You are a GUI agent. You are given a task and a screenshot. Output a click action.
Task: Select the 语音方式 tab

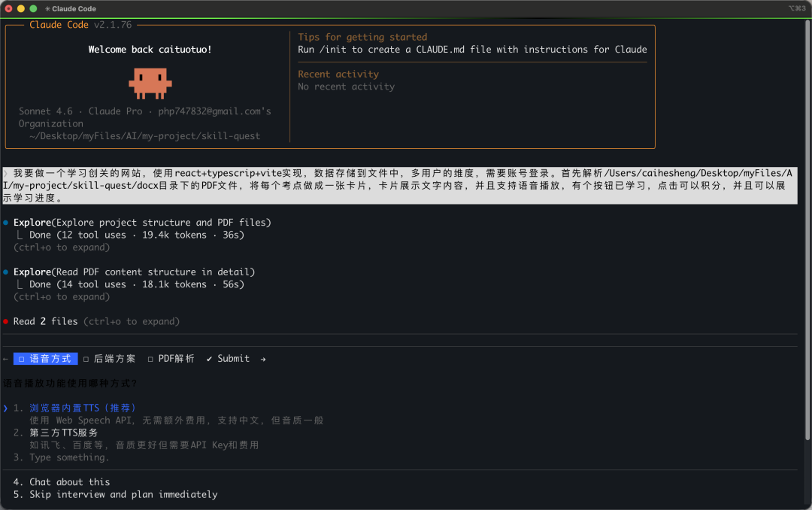click(46, 359)
